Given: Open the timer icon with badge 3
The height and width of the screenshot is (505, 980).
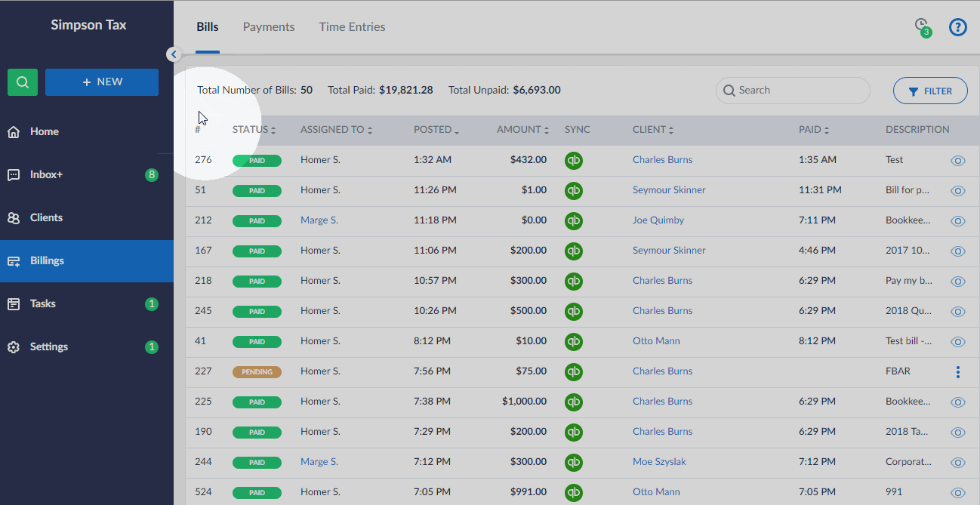Looking at the screenshot, I should click(922, 26).
